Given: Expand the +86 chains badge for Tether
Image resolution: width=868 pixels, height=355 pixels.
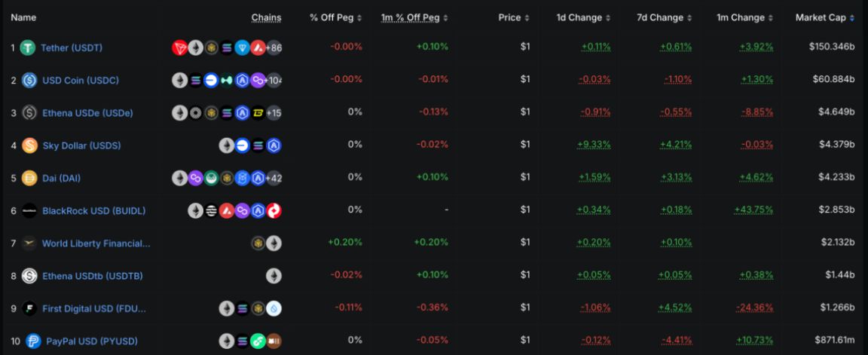Looking at the screenshot, I should pos(274,47).
